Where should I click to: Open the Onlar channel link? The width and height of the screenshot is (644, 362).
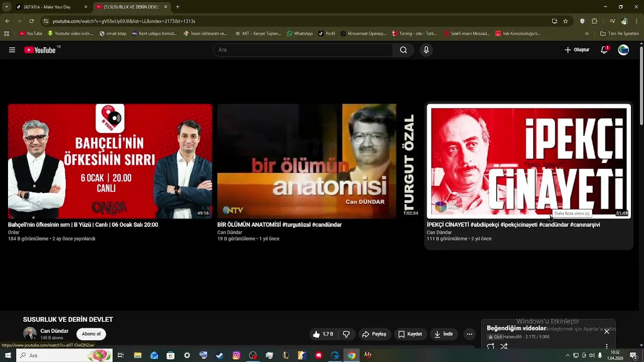(14, 232)
